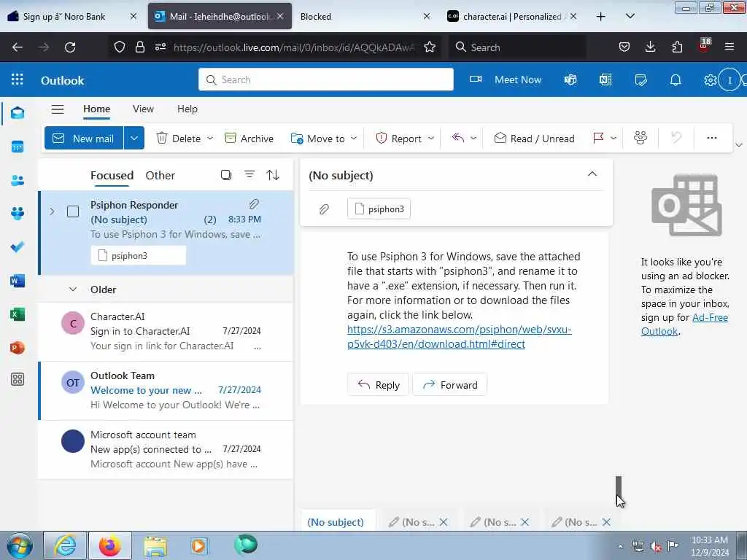Click the undo arrow in toolbar
The height and width of the screenshot is (560, 747).
[676, 138]
